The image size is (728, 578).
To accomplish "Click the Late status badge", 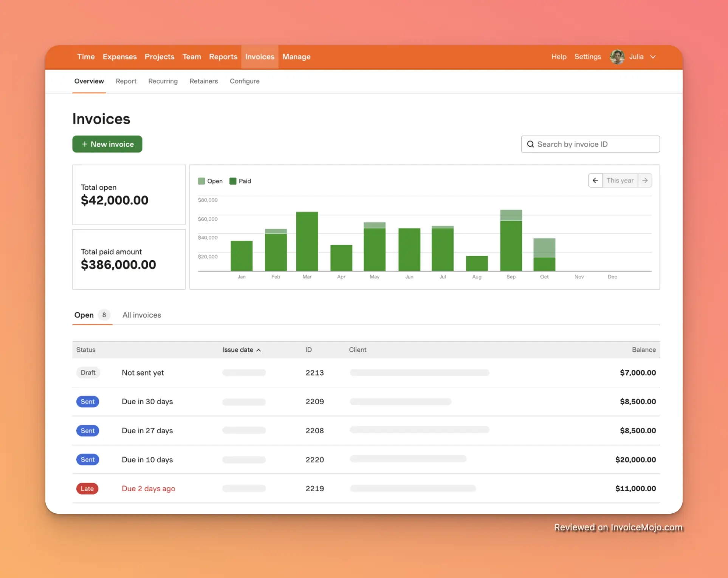I will [x=87, y=488].
